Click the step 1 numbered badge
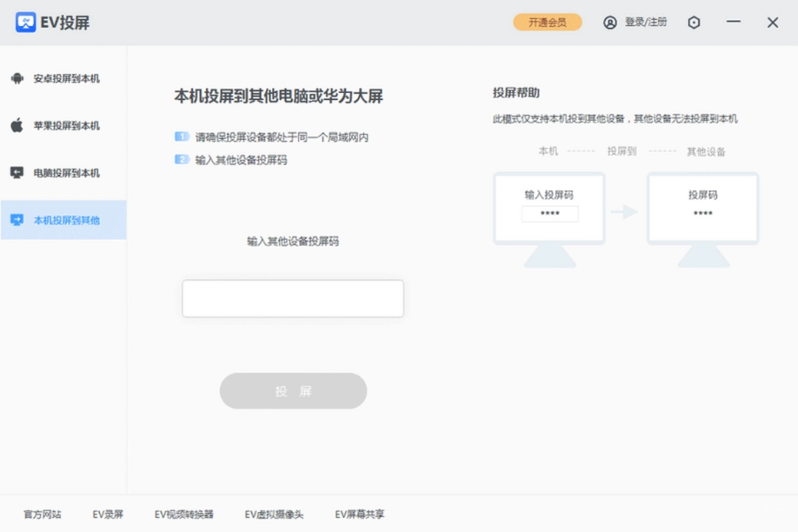Image resolution: width=798 pixels, height=532 pixels. click(182, 137)
